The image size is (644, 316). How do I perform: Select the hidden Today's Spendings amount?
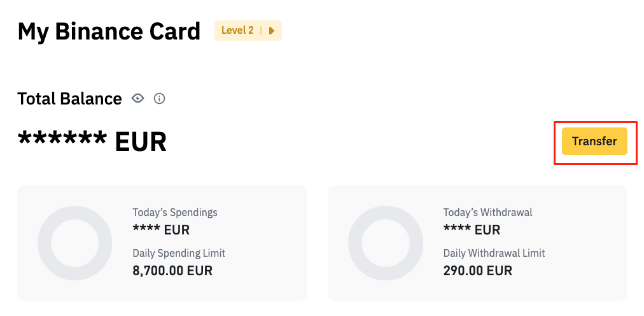pyautogui.click(x=161, y=230)
